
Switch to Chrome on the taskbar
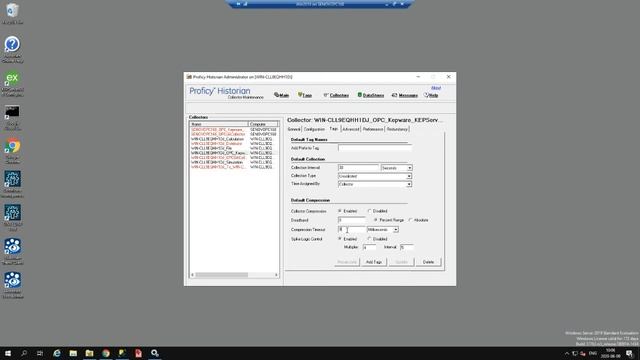point(106,353)
